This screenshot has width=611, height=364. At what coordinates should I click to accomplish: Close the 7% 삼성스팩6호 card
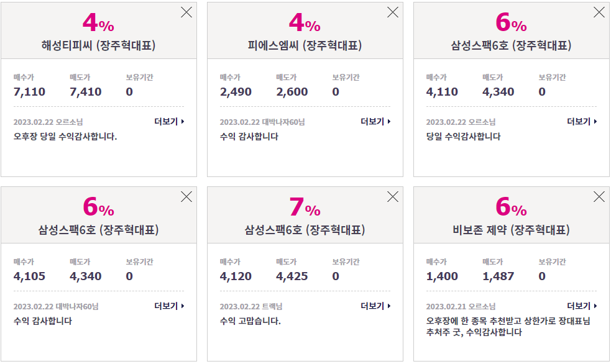393,197
